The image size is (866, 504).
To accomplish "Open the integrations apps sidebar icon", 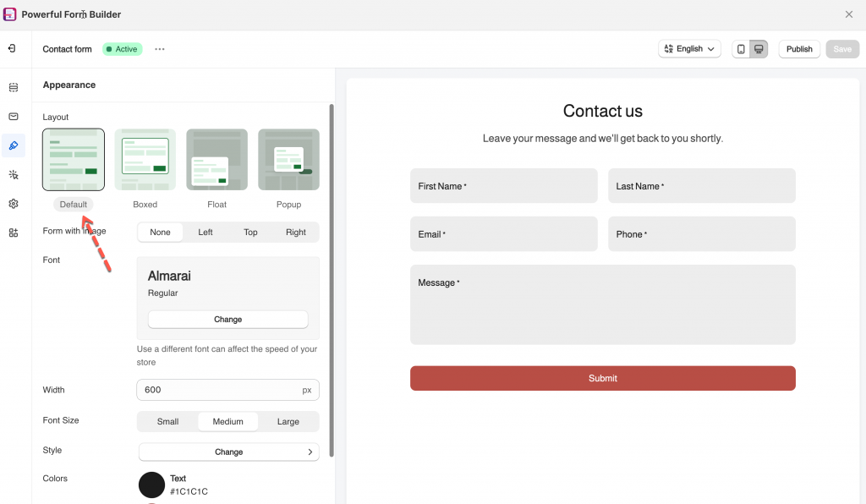I will tap(14, 233).
